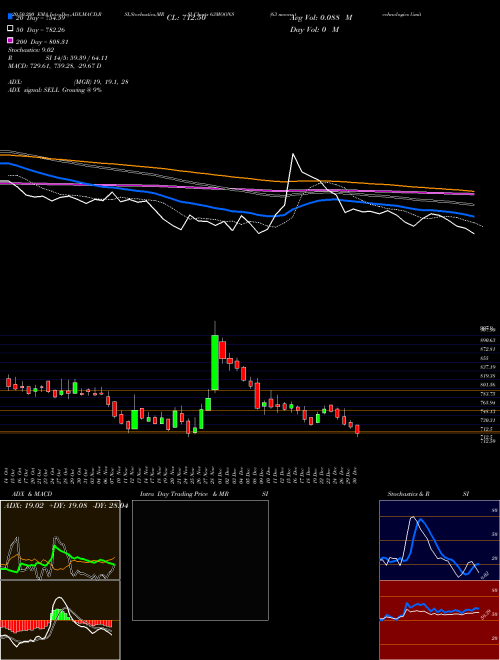500x660 pixels.
Task: Click the tall green candlestick at the peak
Action: coord(215,362)
